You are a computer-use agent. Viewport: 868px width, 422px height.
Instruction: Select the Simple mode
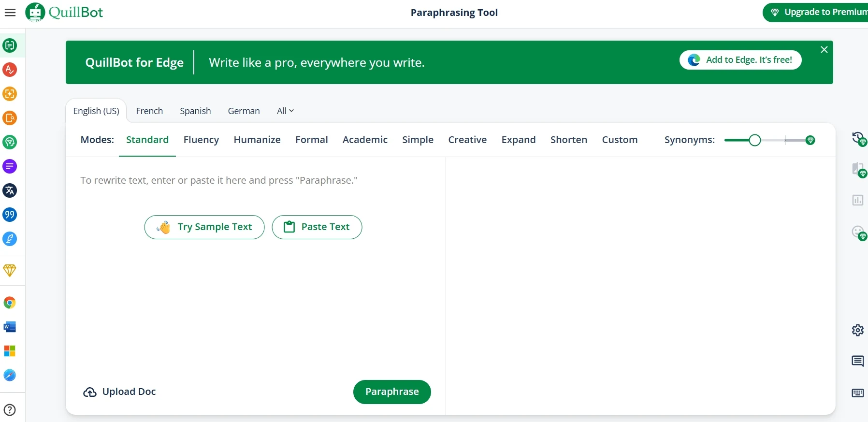418,140
